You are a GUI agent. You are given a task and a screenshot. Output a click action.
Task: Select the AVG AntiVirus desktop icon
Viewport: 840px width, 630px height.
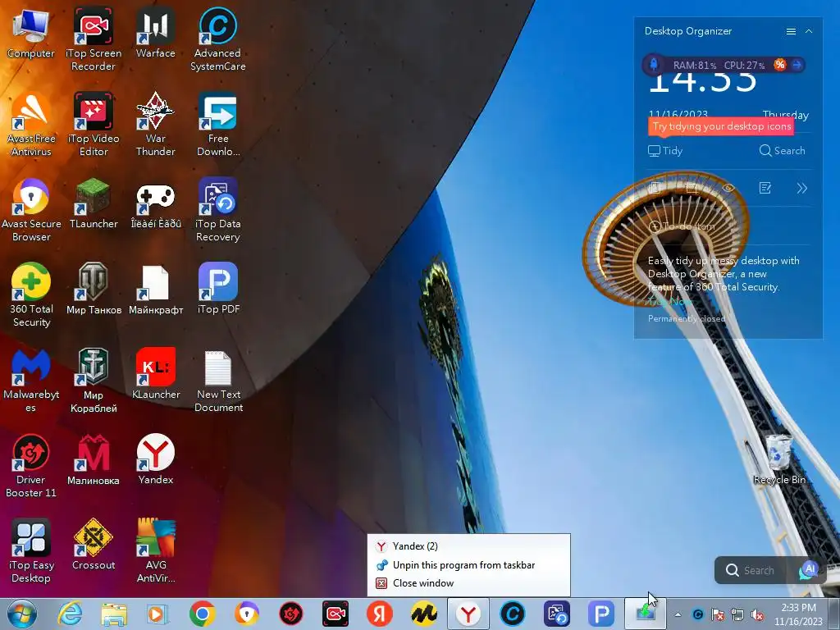[x=155, y=550]
